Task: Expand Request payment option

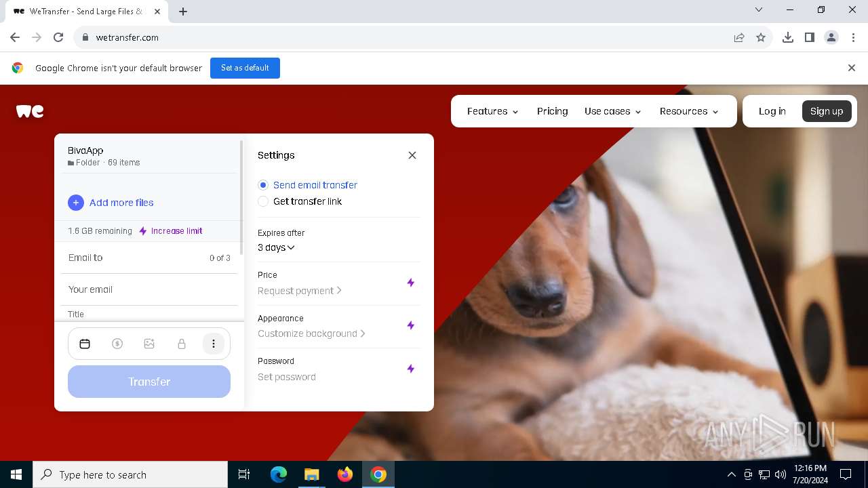Action: [x=300, y=291]
